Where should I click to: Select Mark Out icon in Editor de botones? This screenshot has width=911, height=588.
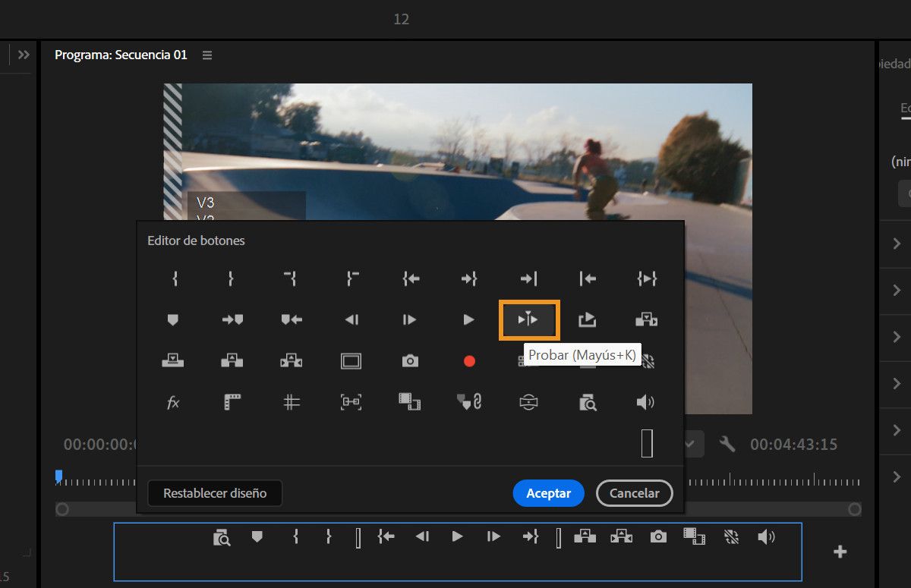pos(231,279)
